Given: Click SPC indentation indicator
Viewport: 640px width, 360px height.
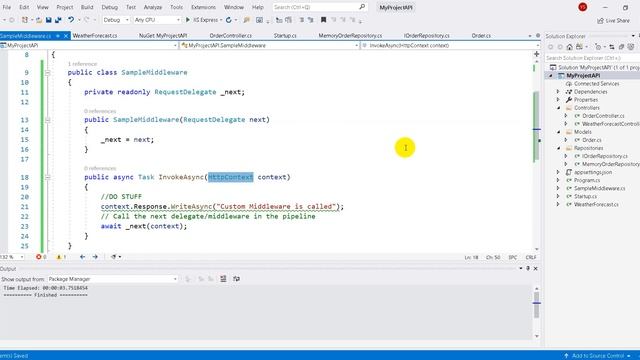Looking at the screenshot, I should pos(513,257).
